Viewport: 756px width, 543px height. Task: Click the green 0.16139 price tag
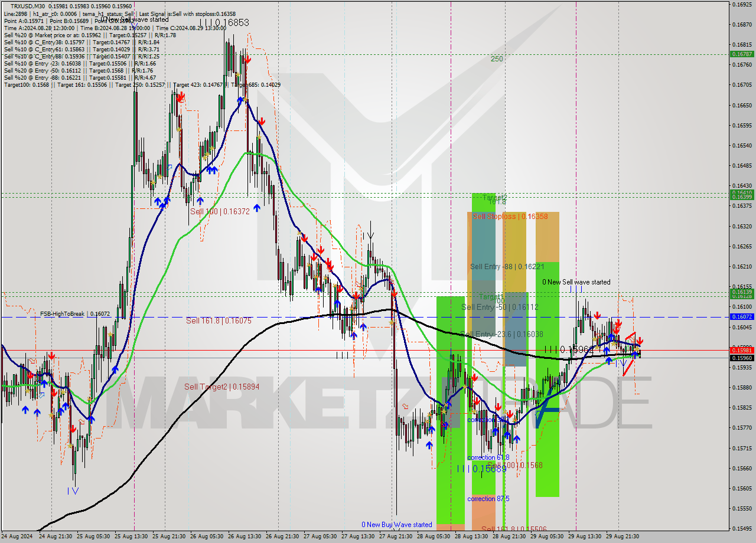[742, 292]
